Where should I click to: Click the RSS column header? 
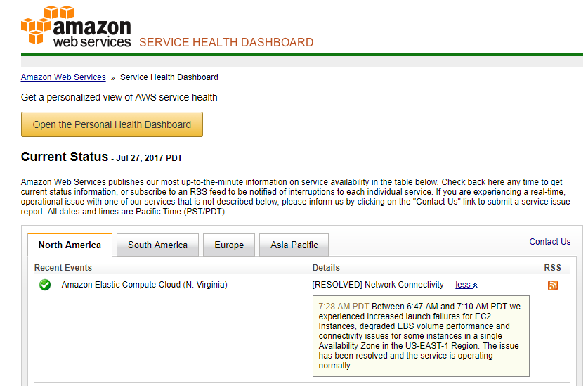click(553, 268)
